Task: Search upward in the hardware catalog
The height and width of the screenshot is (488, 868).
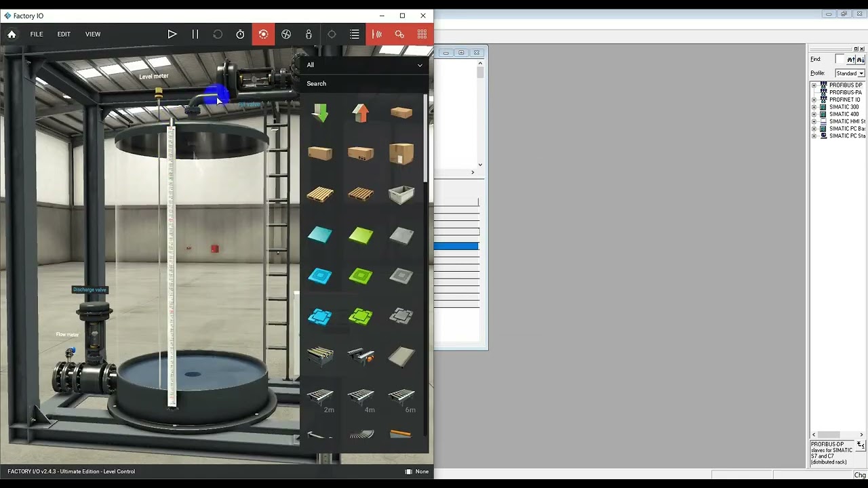Action: [x=851, y=60]
